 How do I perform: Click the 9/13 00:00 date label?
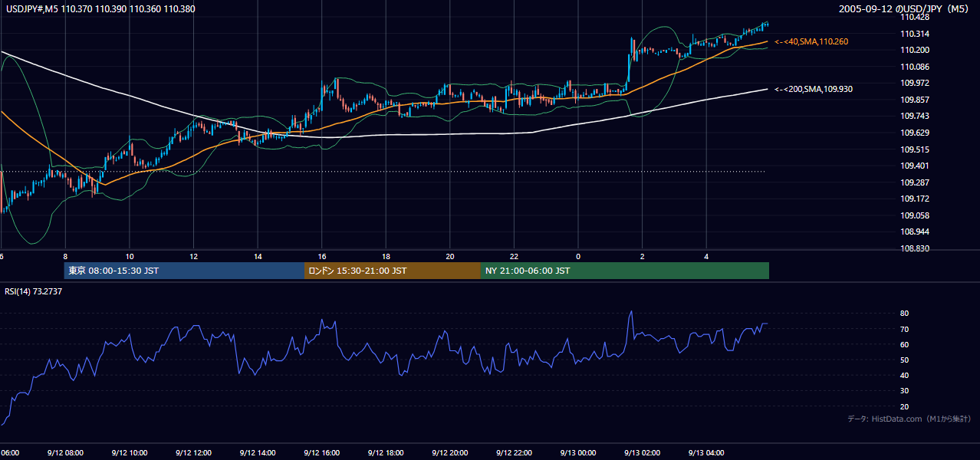click(578, 453)
